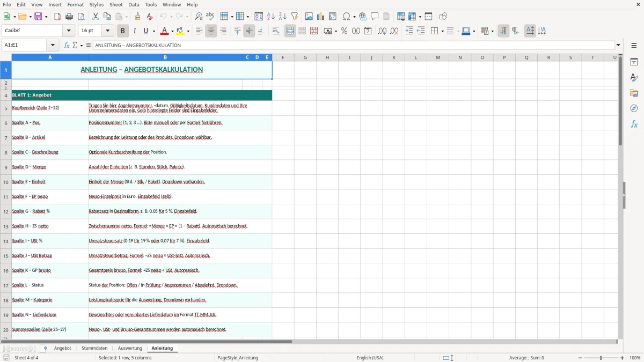
Task: Remove a decimal place
Action: 394,31
